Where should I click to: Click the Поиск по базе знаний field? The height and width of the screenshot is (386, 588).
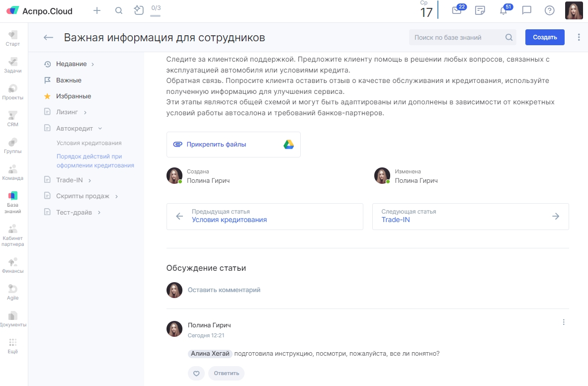tap(457, 37)
